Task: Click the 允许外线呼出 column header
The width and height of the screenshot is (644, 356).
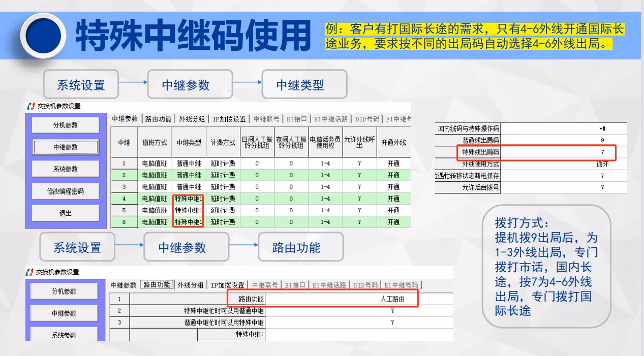Action: point(359,143)
